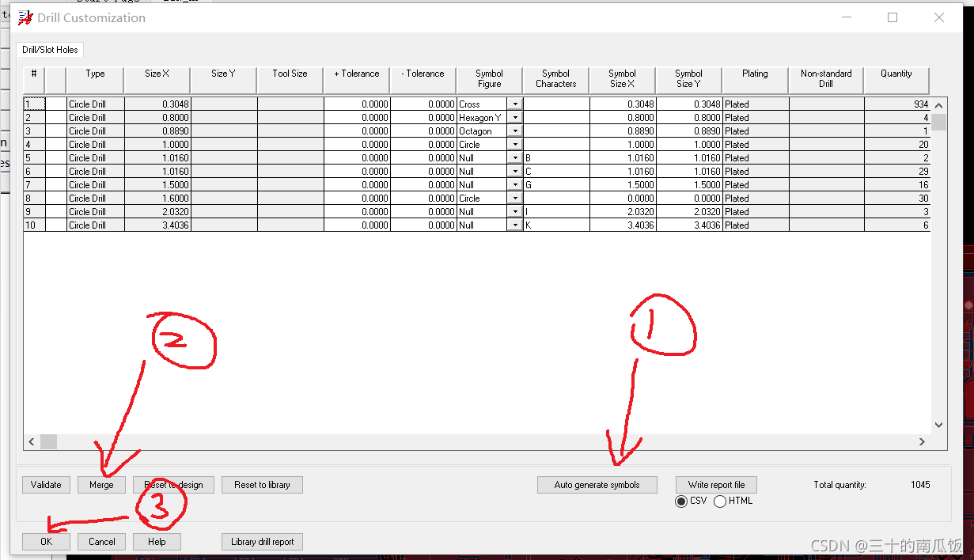Click the Symbol Figure column header
This screenshot has width=974, height=560.
pyautogui.click(x=489, y=79)
